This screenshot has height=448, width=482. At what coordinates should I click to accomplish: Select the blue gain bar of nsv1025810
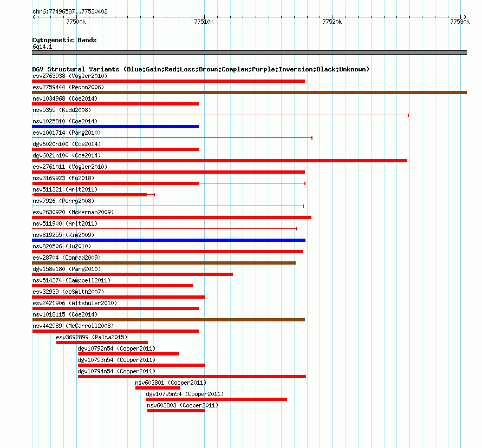coord(115,127)
